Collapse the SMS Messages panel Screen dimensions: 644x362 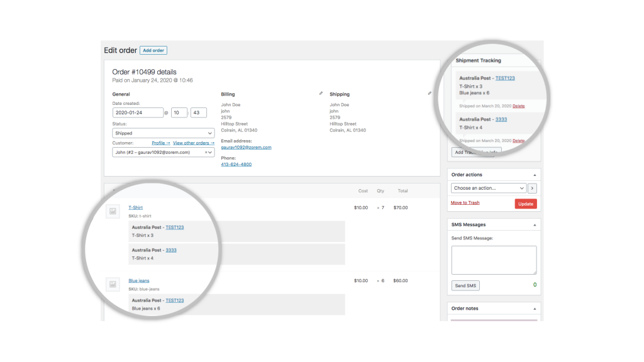click(535, 225)
